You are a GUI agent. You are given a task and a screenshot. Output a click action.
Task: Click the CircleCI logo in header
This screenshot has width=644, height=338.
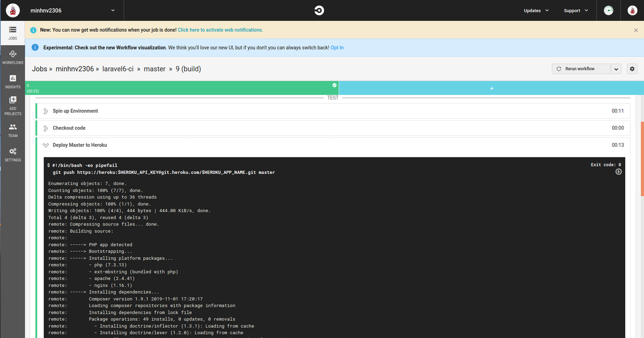pyautogui.click(x=319, y=11)
